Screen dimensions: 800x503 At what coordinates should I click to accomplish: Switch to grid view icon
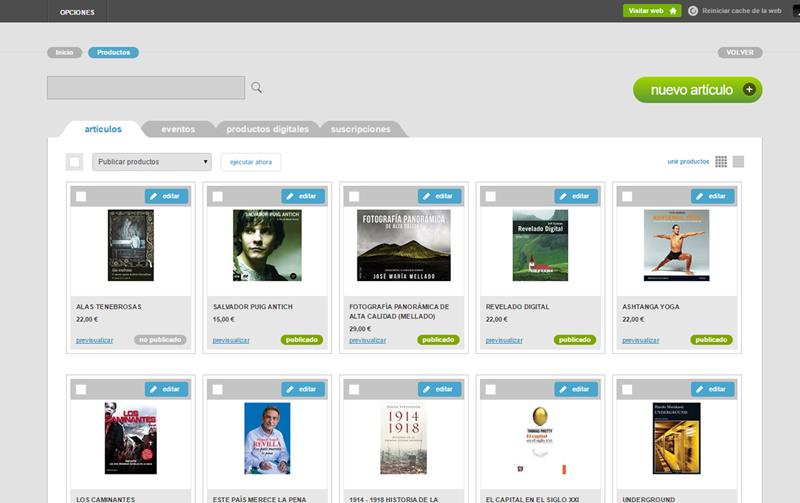point(721,162)
